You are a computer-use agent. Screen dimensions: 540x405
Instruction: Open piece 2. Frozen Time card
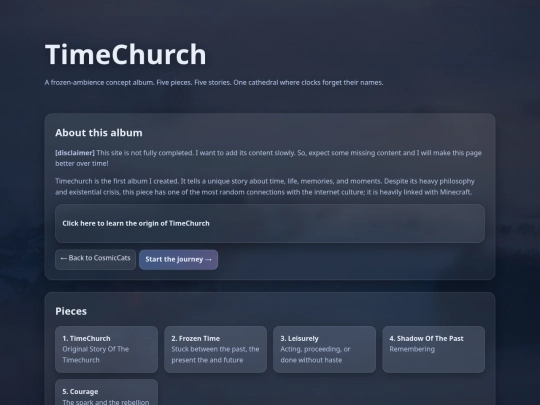(216, 349)
